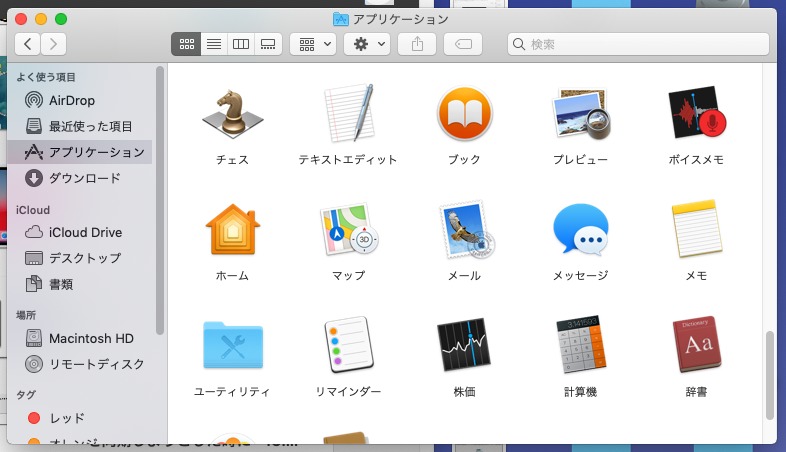The height and width of the screenshot is (452, 786).
Task: Click the '株価' label text
Action: coord(464,391)
